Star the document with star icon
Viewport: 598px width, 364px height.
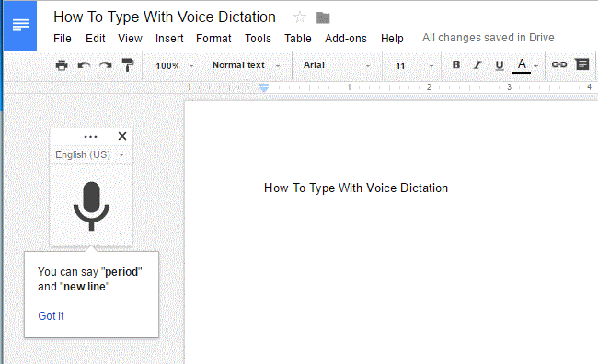pyautogui.click(x=300, y=17)
